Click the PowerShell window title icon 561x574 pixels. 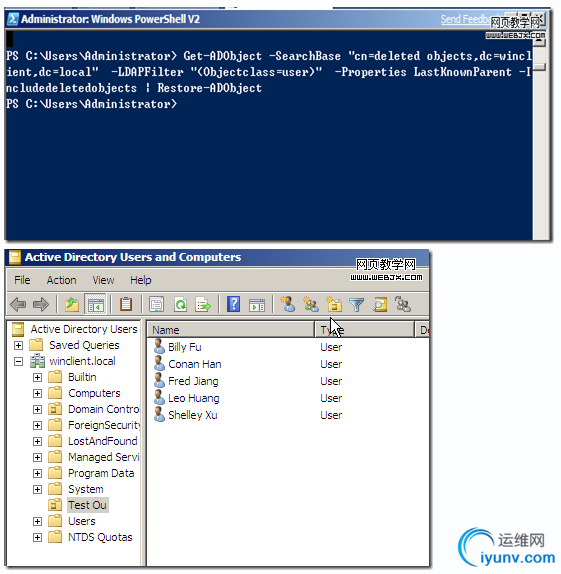coord(13,19)
